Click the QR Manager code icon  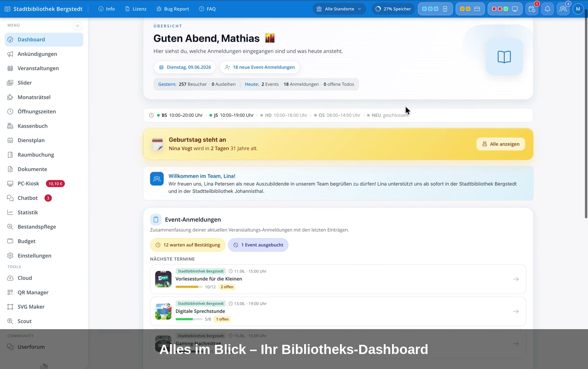[10, 292]
